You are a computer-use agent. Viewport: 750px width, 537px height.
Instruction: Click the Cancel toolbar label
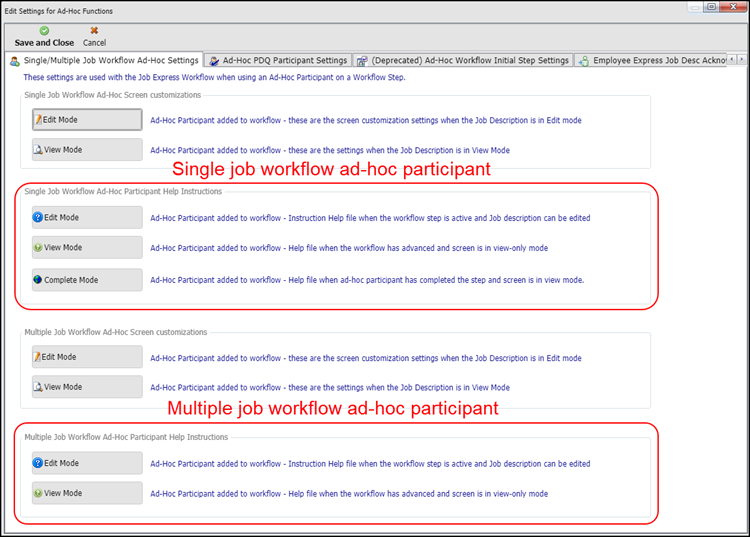pos(94,43)
